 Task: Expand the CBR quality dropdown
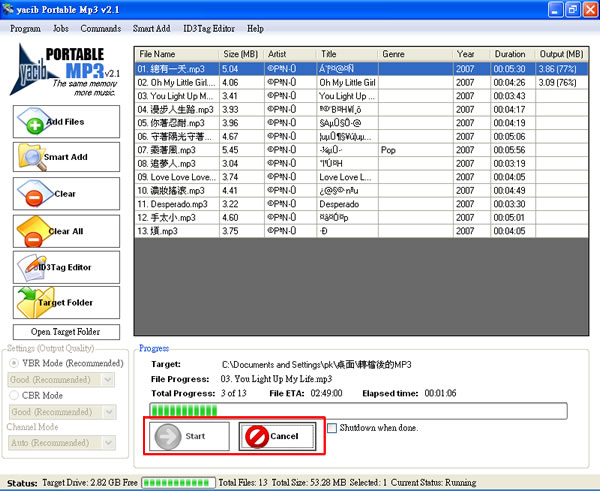tap(108, 412)
